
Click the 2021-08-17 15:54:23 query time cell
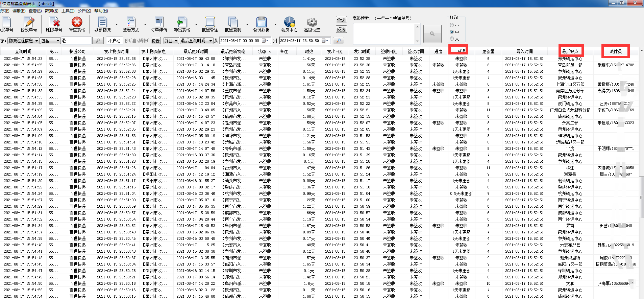23,59
